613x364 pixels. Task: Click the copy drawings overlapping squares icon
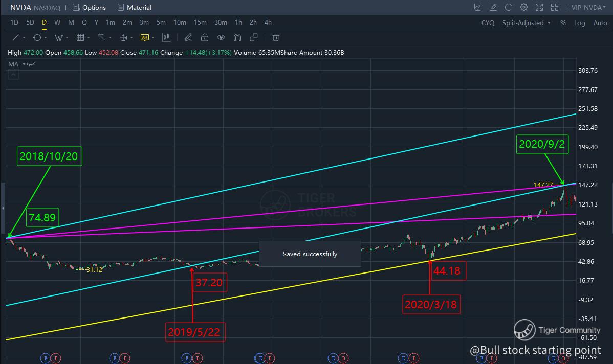(253, 37)
